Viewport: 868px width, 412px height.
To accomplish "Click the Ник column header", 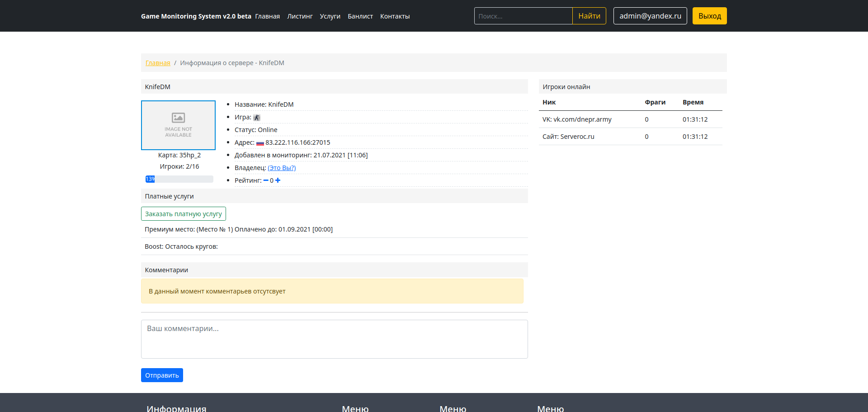I will point(549,102).
